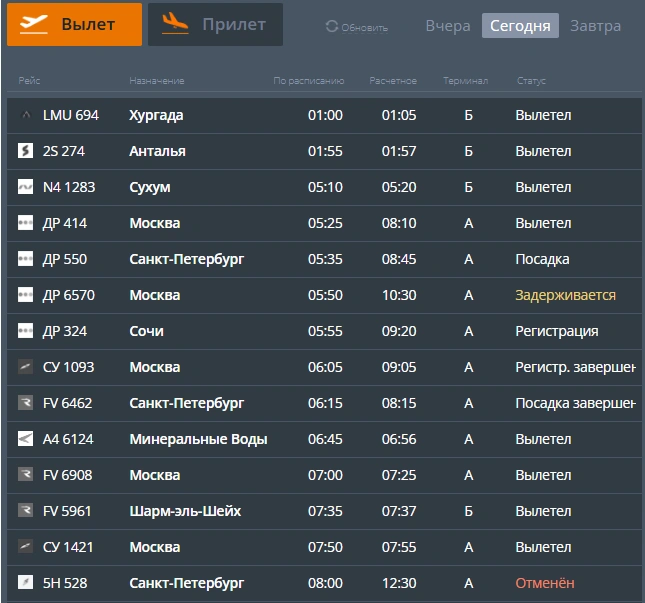Select flight number ДР 6570
Image resolution: width=645 pixels, height=603 pixels.
tap(69, 295)
